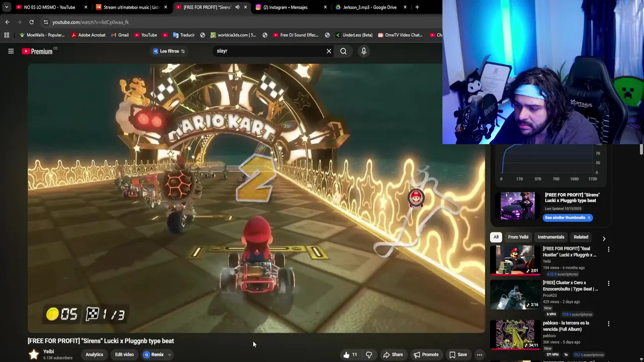Select the 'Related' filter chip
Image resolution: width=644 pixels, height=362 pixels.
[x=581, y=237]
